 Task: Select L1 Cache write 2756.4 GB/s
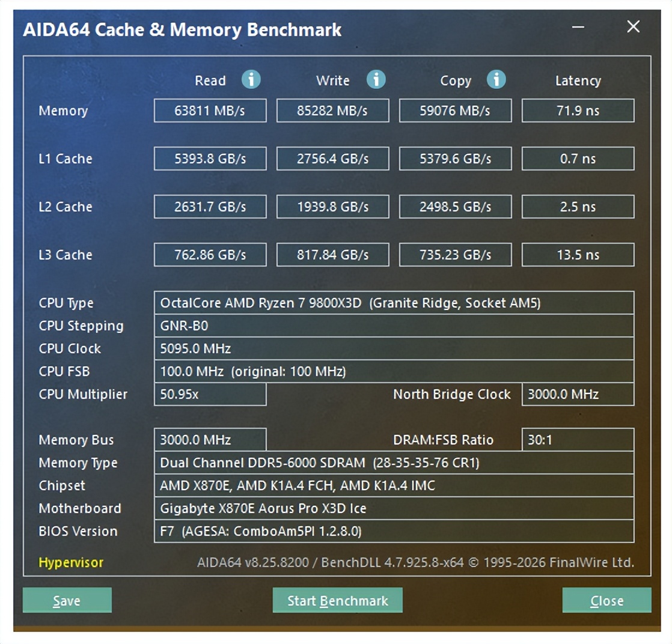point(332,159)
